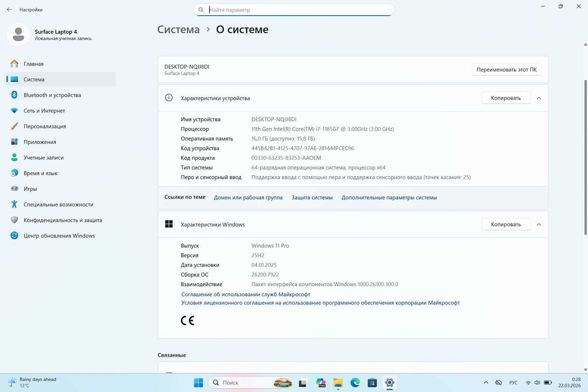Open Защита системы link

coord(312,197)
